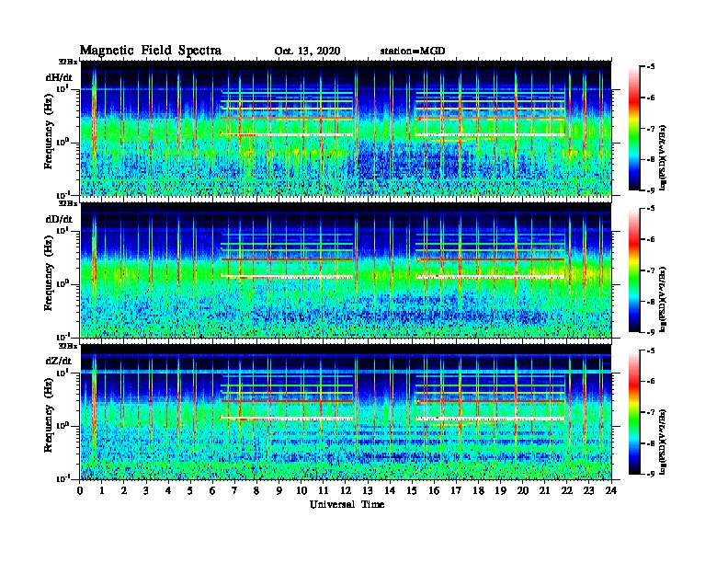Click the hour 17 tick label
728x563 pixels.
click(x=457, y=490)
